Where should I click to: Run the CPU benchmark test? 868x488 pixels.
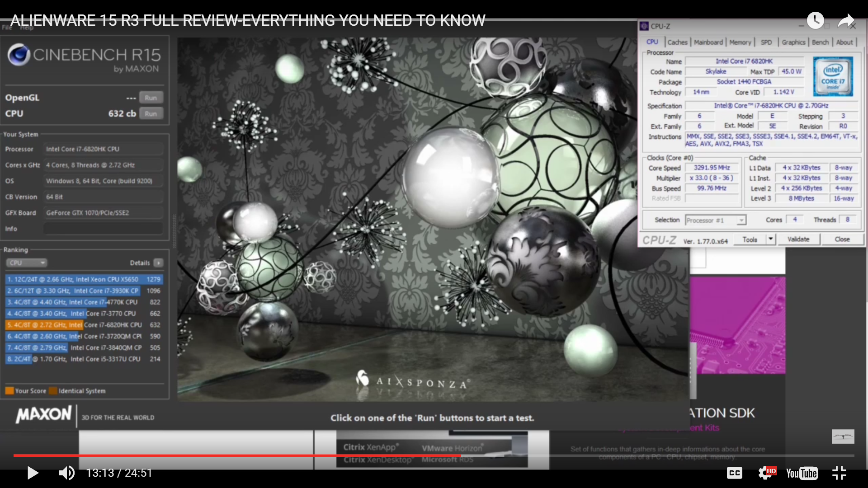(x=151, y=114)
